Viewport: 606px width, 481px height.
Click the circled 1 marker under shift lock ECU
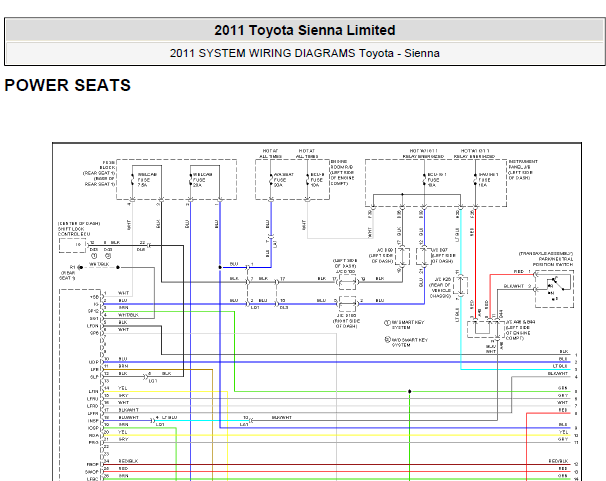(94, 256)
